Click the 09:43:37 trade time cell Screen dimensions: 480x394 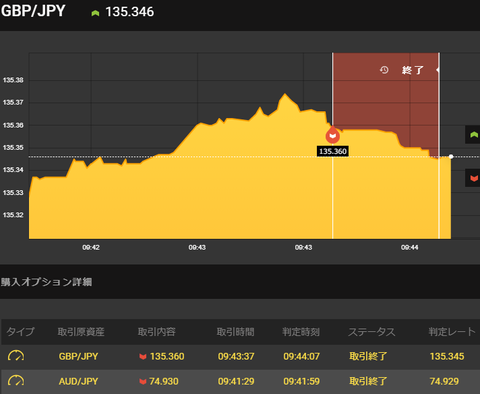click(x=236, y=356)
